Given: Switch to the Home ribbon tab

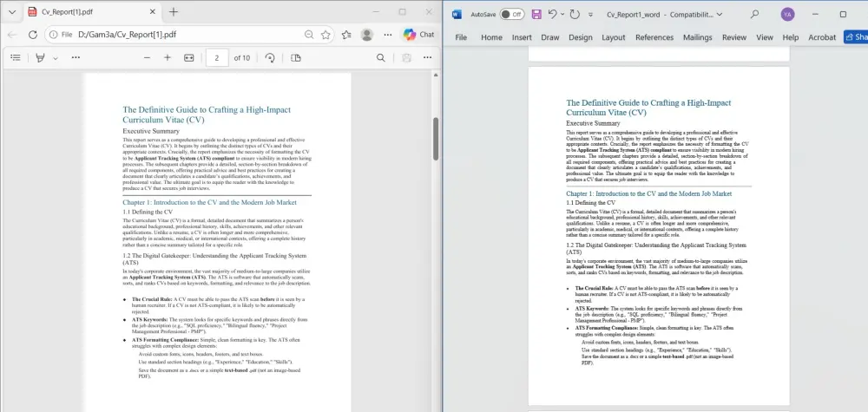Looking at the screenshot, I should click(x=491, y=37).
